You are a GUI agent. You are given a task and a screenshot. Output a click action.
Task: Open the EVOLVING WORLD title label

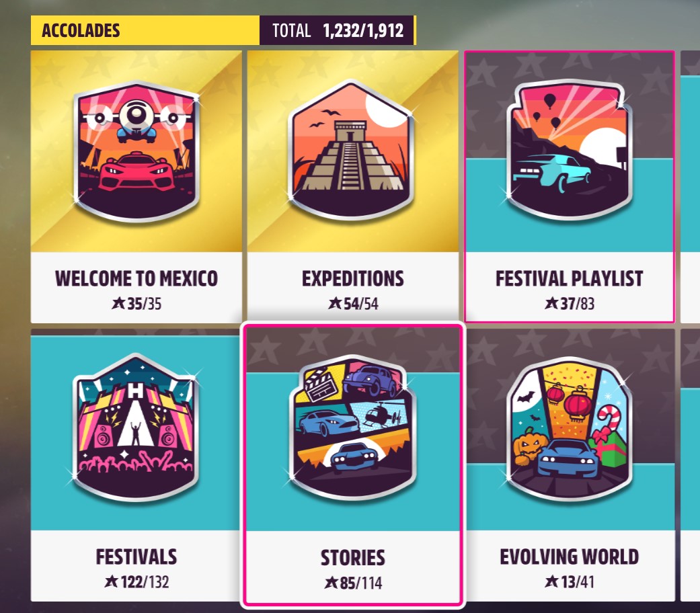tap(569, 557)
